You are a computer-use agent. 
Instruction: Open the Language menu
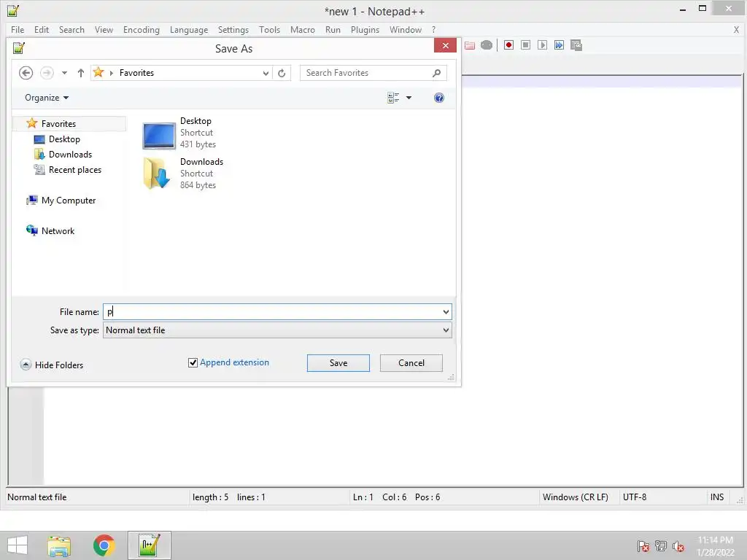click(x=189, y=29)
